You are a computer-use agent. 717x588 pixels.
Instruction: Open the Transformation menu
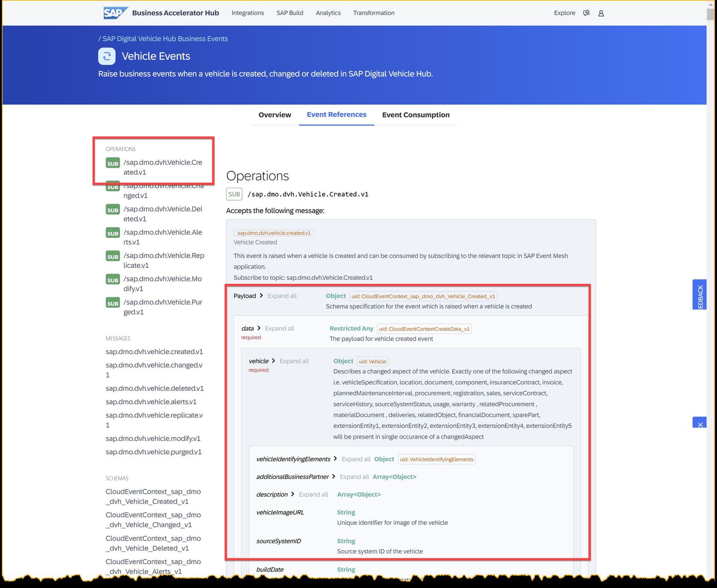(374, 13)
